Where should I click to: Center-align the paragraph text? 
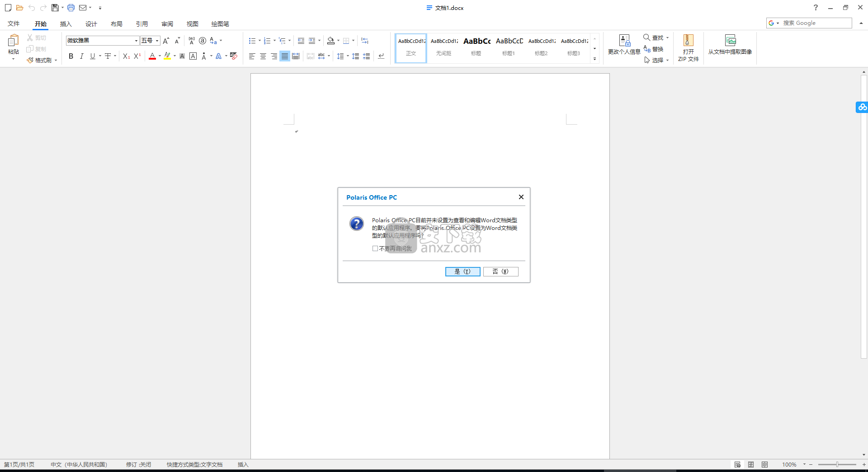coord(263,56)
